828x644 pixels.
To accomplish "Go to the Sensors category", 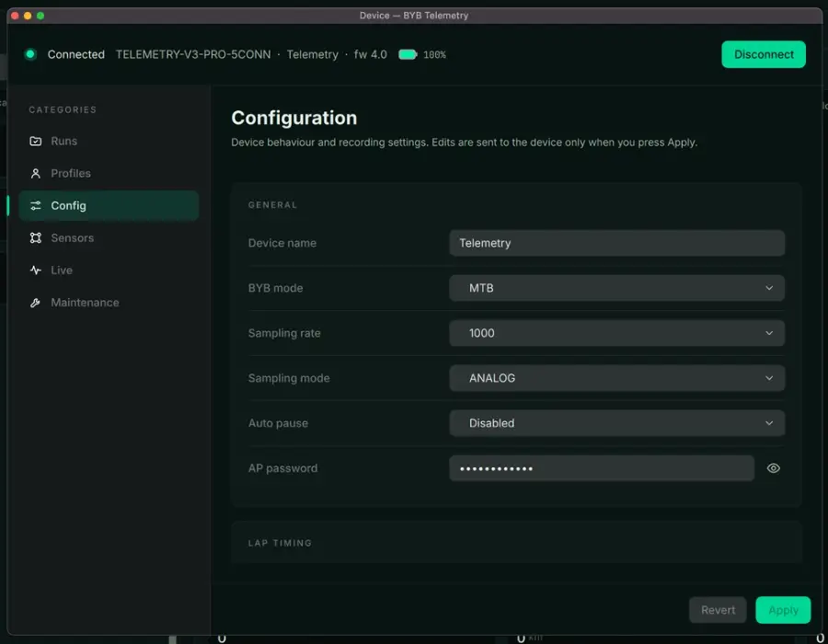I will [x=109, y=238].
